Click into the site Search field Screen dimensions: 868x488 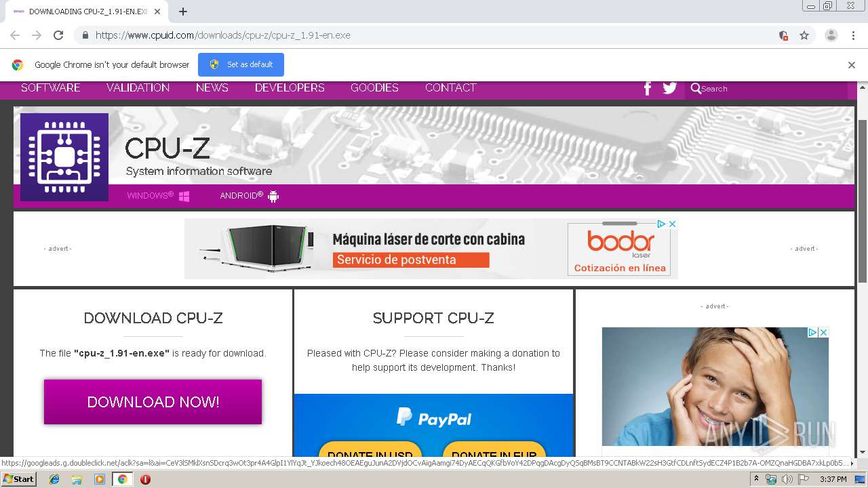coord(773,89)
